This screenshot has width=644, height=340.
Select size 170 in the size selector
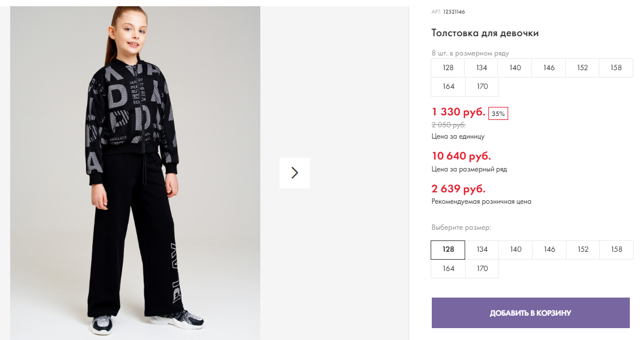click(482, 269)
